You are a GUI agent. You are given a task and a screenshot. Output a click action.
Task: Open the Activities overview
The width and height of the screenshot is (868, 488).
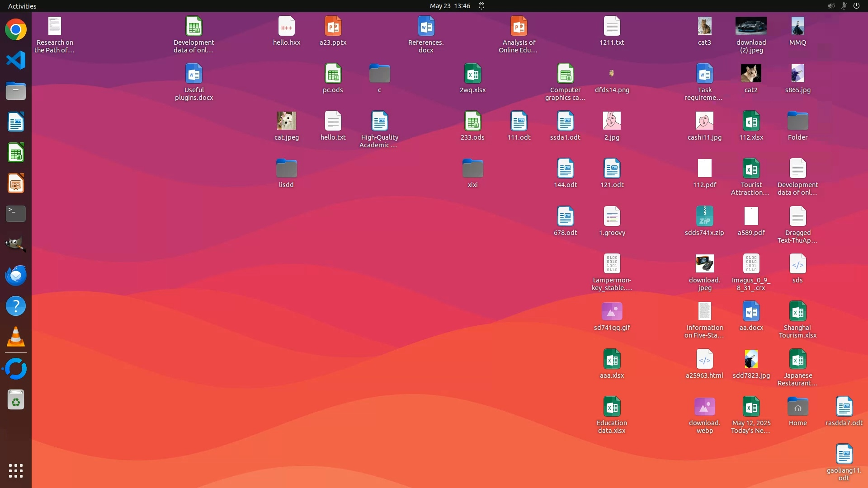[22, 6]
